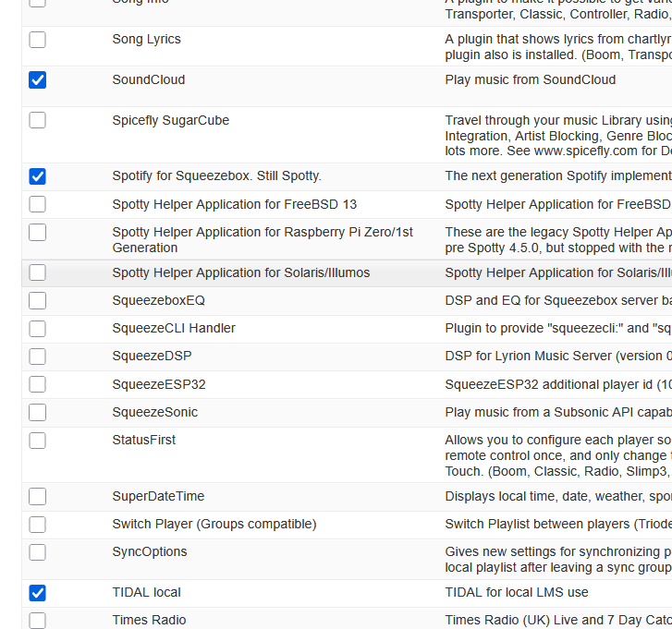
Task: Click the SqueezeboxEQ plugin name
Action: click(159, 300)
